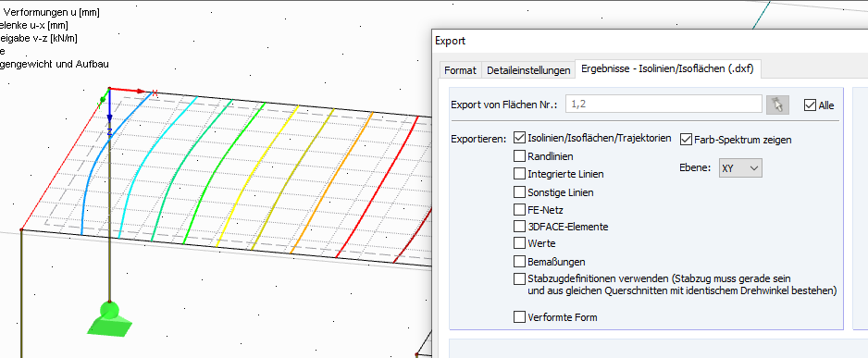Screen dimensions: 868x358
Task: Click the red X axis arrow
Action: (129, 90)
